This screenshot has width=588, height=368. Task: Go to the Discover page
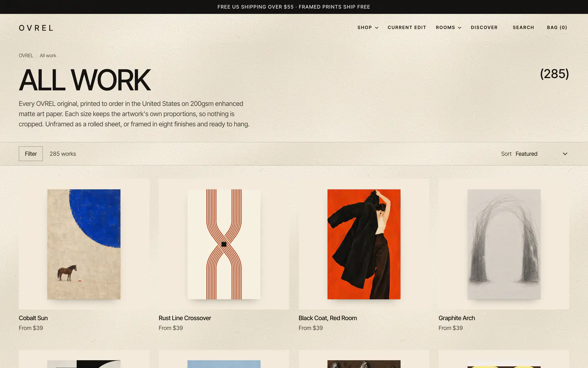[x=484, y=27]
